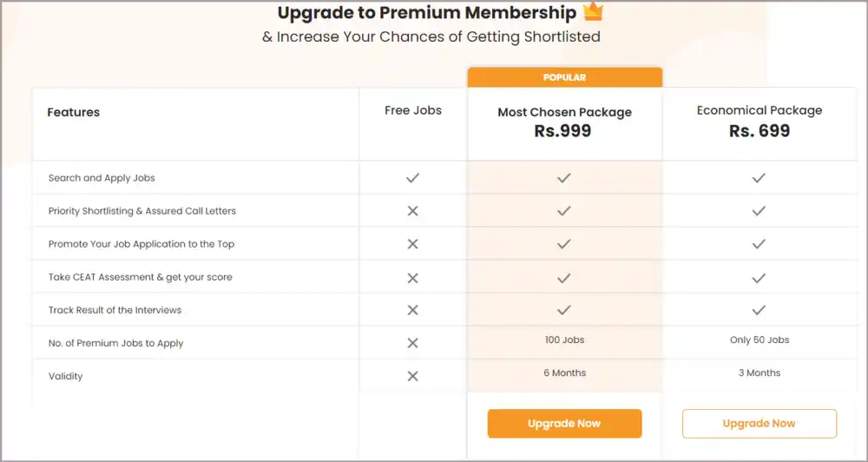Click the cross icon for Priority Shortlisting under Free Jobs

tap(413, 211)
